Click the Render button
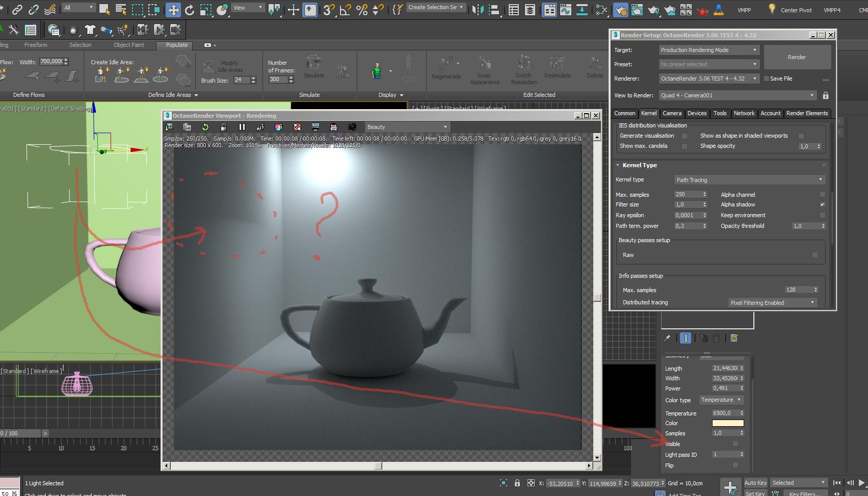 pyautogui.click(x=797, y=57)
